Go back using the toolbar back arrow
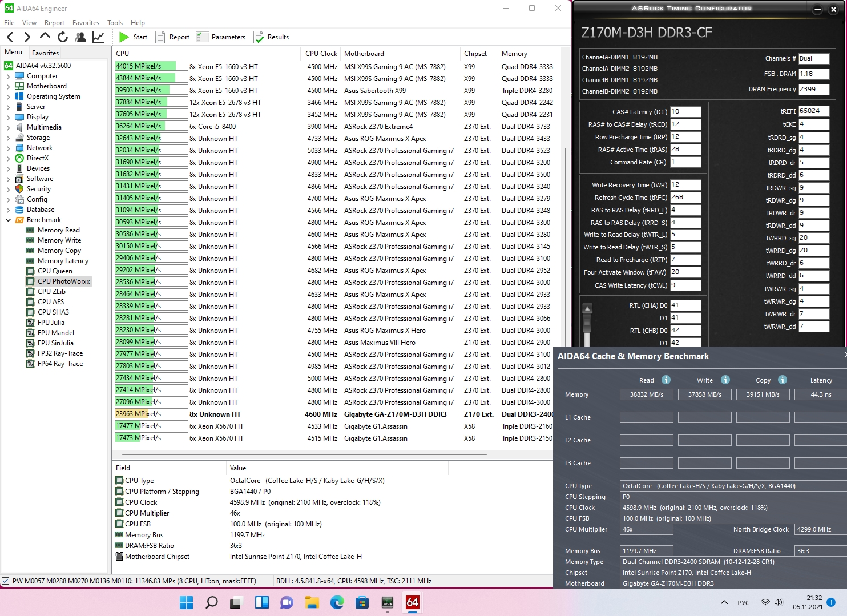The image size is (847, 616). tap(10, 37)
